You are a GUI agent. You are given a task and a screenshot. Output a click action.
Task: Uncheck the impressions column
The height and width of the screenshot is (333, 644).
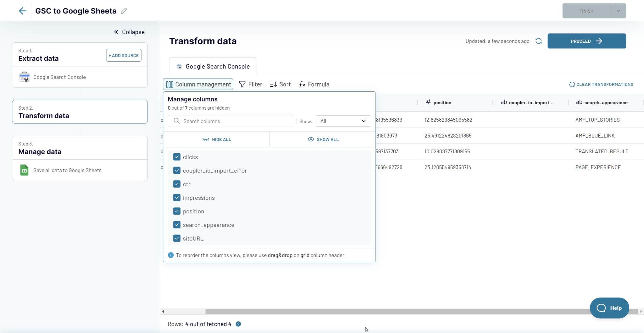[177, 198]
